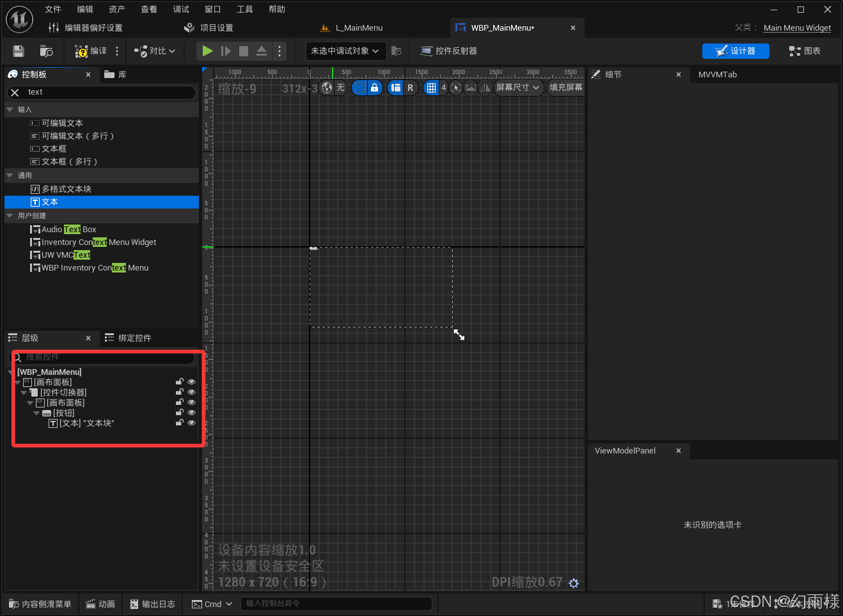This screenshot has width=843, height=616.
Task: Click the Eject button in play toolbar
Action: (x=262, y=51)
